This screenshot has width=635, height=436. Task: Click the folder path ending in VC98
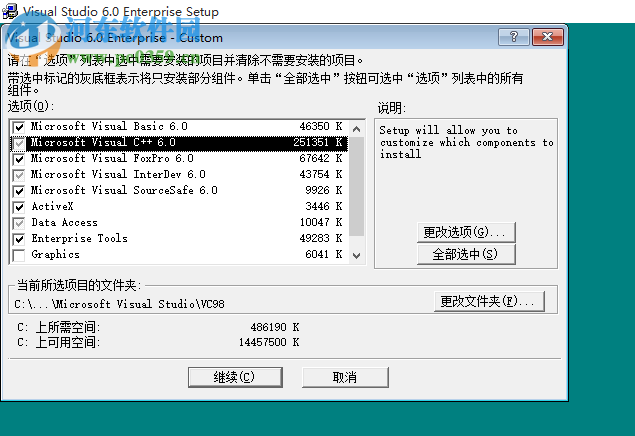[x=119, y=304]
